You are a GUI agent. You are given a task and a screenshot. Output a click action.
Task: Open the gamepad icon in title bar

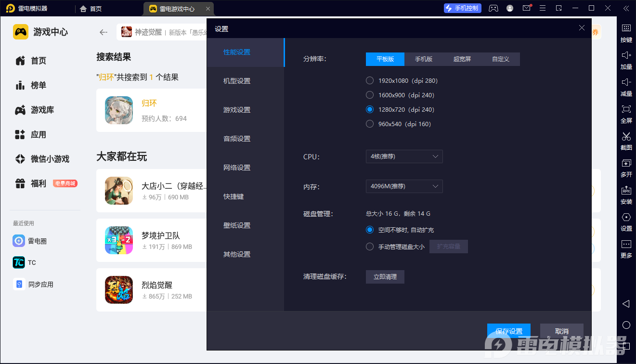(493, 8)
